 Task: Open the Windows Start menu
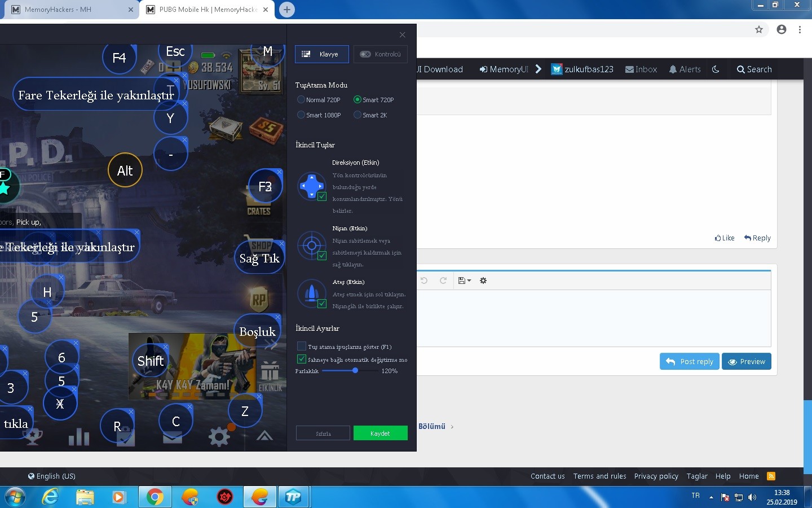[x=15, y=497]
